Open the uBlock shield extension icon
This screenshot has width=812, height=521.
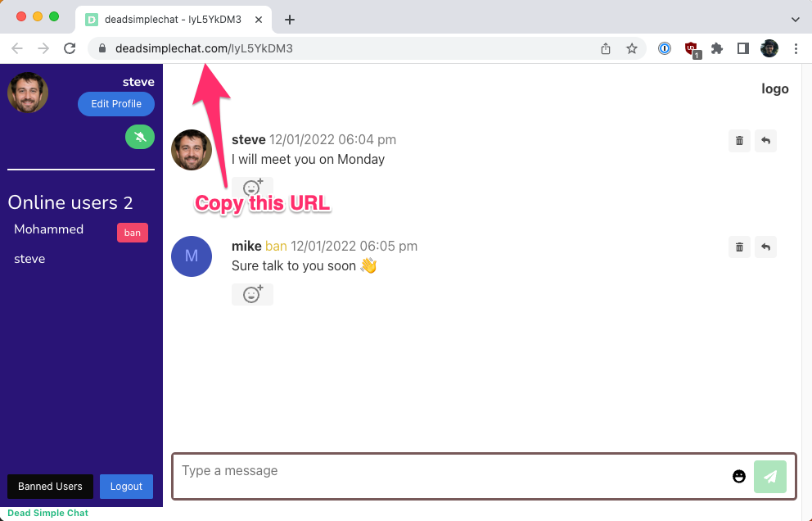pos(692,49)
